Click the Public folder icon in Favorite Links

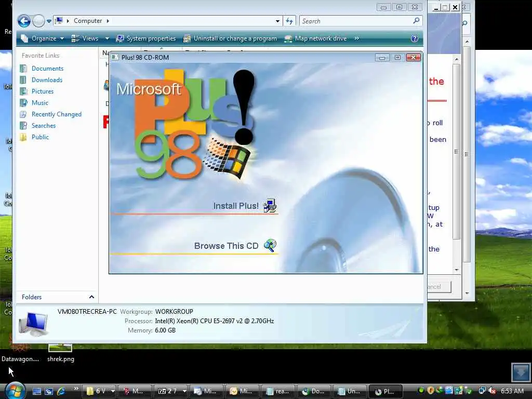pyautogui.click(x=23, y=137)
